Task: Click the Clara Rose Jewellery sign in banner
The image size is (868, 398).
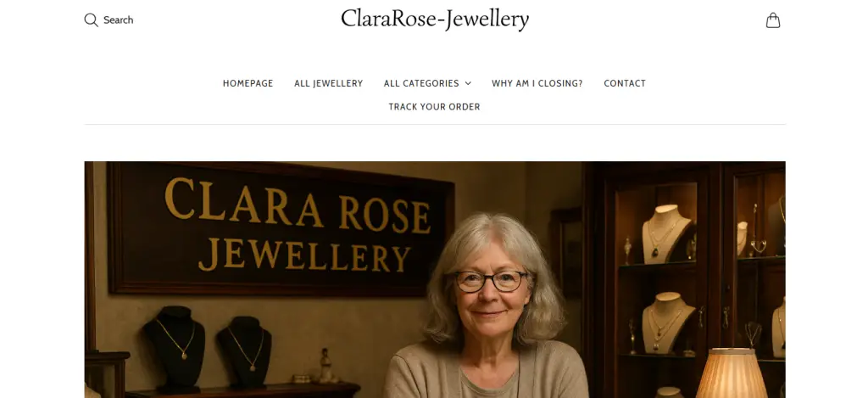Action: click(281, 228)
